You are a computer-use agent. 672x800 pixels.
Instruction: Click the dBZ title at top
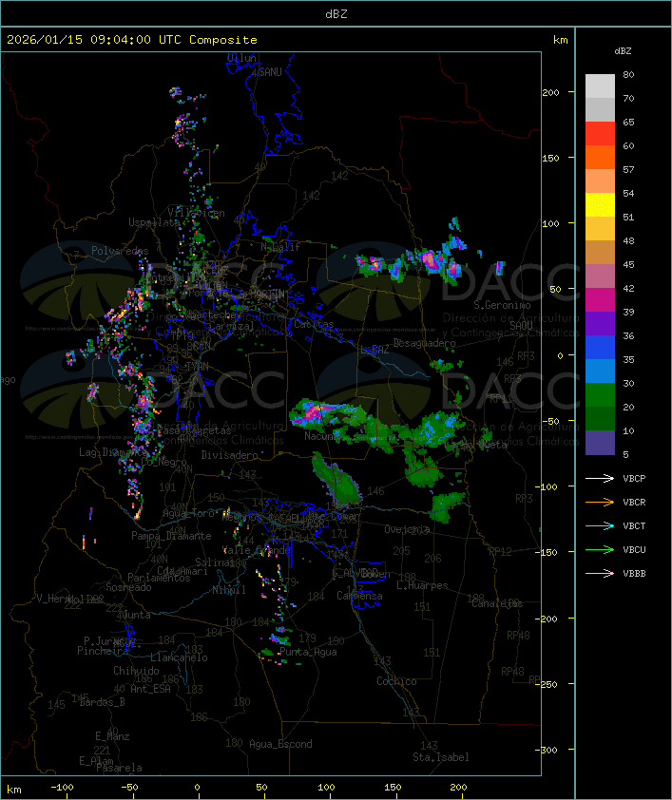[x=336, y=13]
